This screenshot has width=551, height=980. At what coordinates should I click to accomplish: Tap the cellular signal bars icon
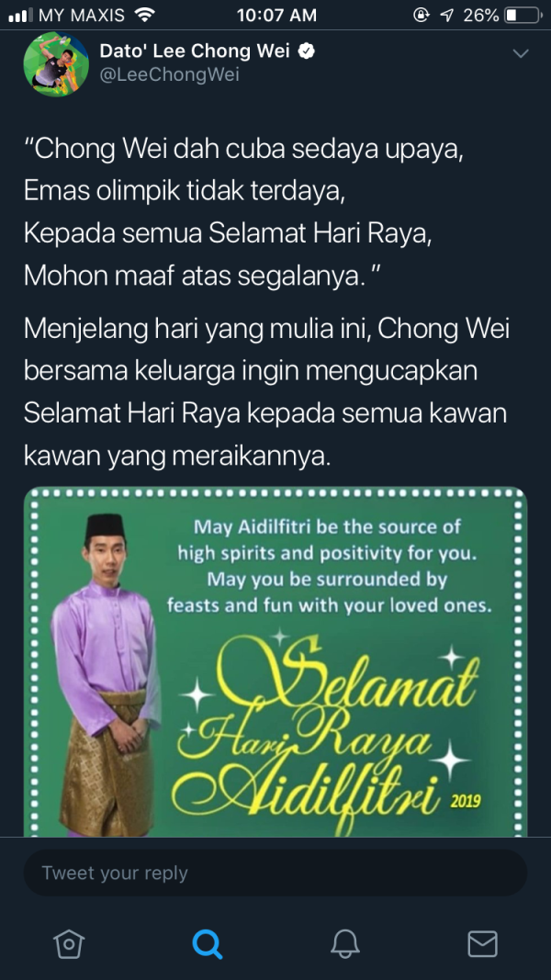click(x=20, y=15)
